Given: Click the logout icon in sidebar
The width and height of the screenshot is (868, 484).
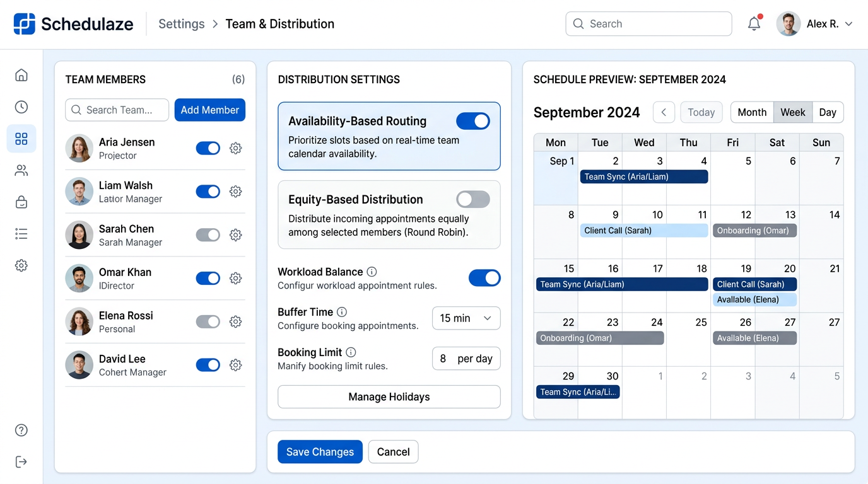Looking at the screenshot, I should [21, 462].
